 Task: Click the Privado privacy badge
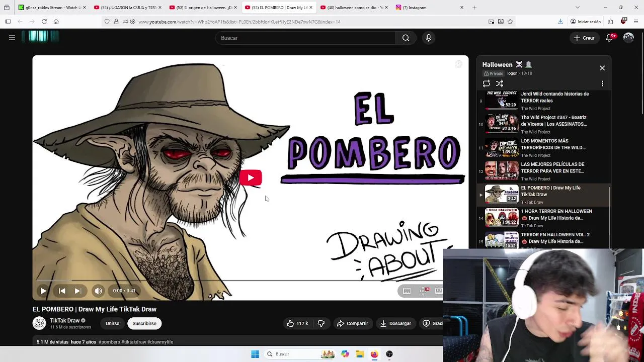494,73
